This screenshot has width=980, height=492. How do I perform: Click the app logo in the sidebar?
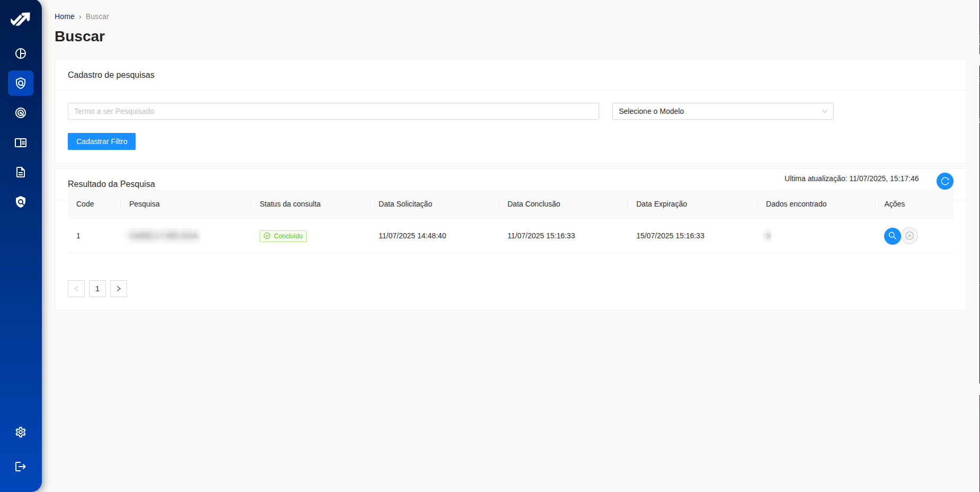[x=21, y=20]
